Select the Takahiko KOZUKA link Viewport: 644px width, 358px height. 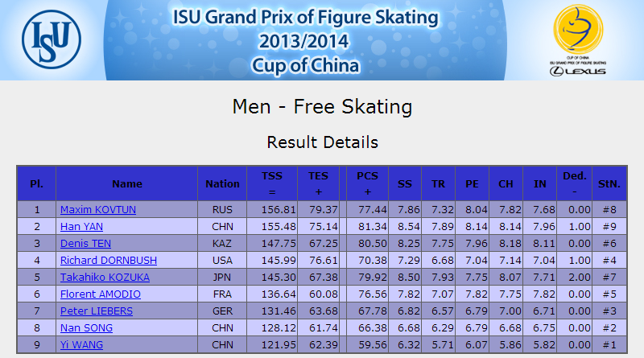tap(105, 277)
